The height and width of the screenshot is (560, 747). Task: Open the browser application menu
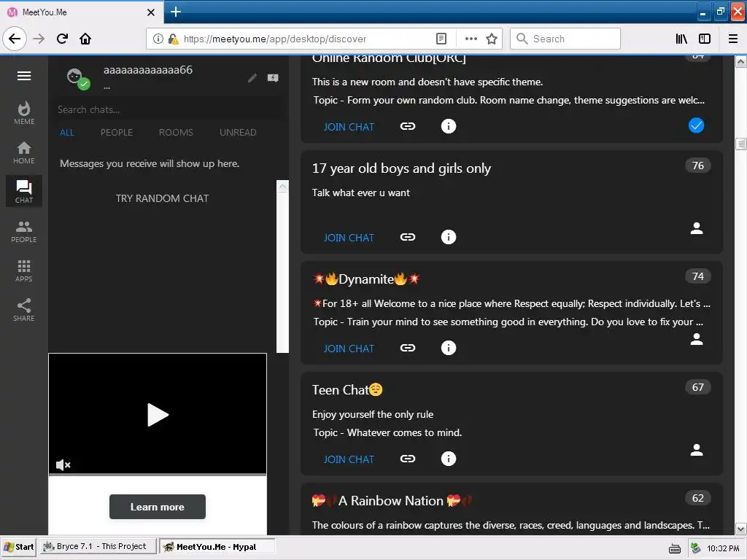733,39
